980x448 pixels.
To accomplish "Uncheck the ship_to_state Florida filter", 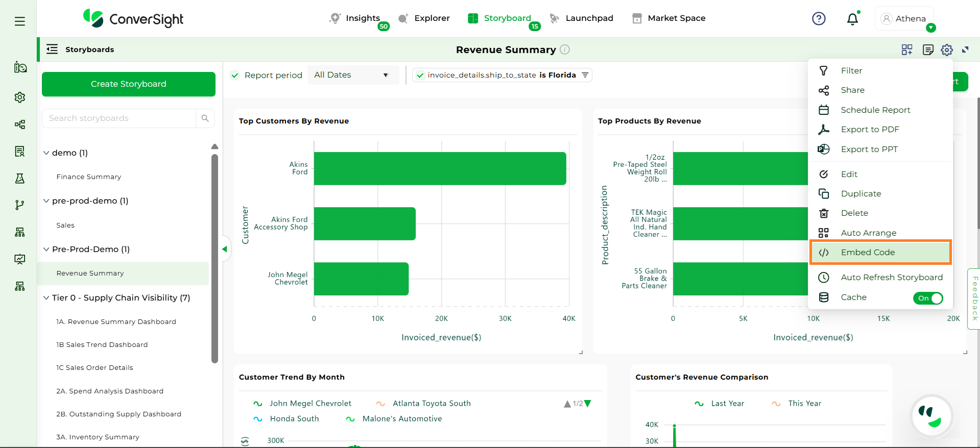I will click(420, 76).
